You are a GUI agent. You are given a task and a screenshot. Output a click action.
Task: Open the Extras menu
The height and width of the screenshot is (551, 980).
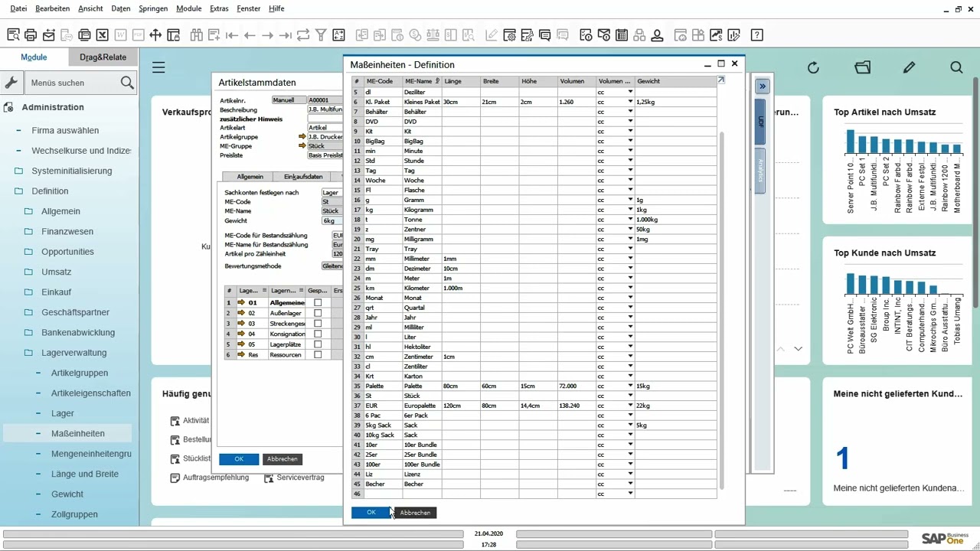[x=219, y=8]
